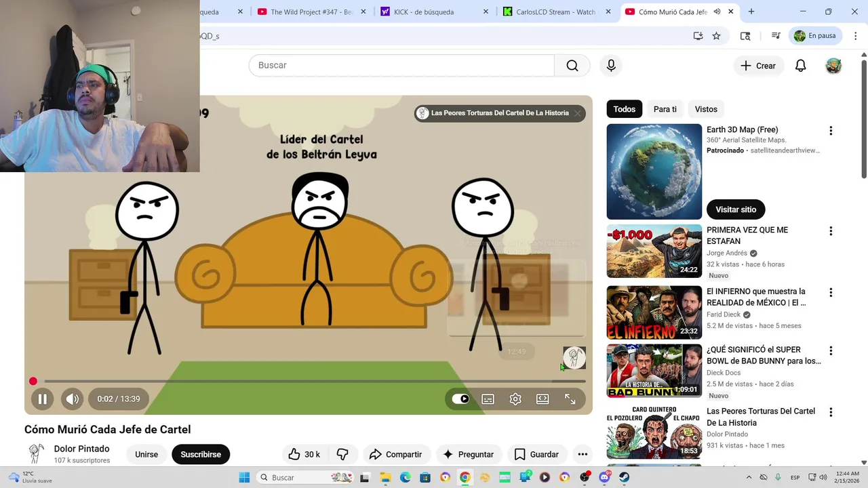Open the Dolor Pintado channel name
Viewport: 868px width, 488px height.
tap(81, 449)
